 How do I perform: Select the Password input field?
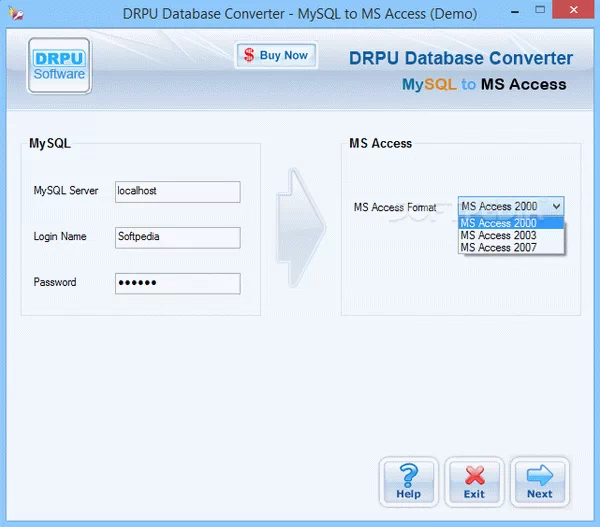click(178, 283)
